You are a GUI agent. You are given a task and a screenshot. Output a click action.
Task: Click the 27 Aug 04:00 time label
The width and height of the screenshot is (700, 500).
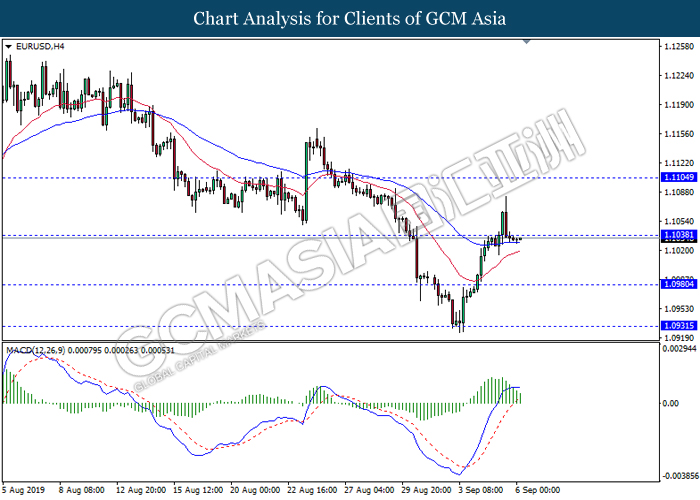click(369, 490)
